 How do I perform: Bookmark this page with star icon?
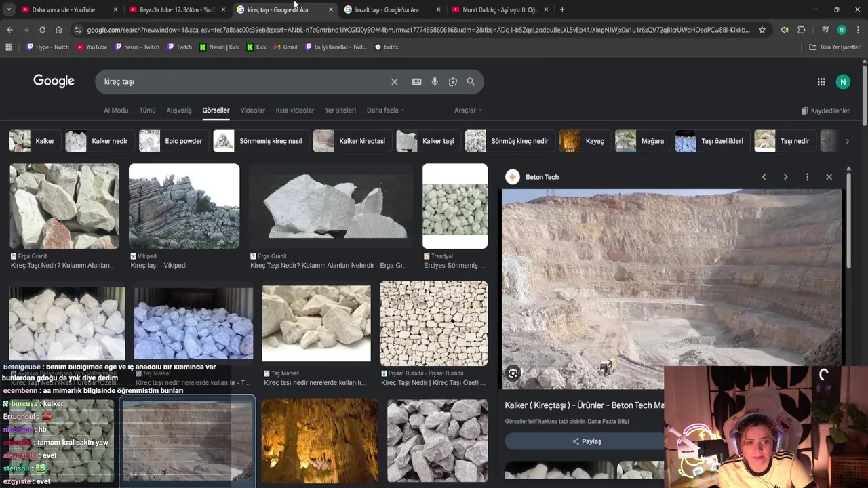pos(762,30)
